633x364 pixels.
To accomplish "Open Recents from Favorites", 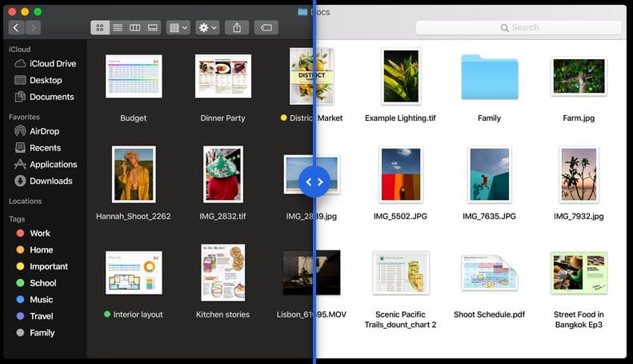I will coord(38,148).
